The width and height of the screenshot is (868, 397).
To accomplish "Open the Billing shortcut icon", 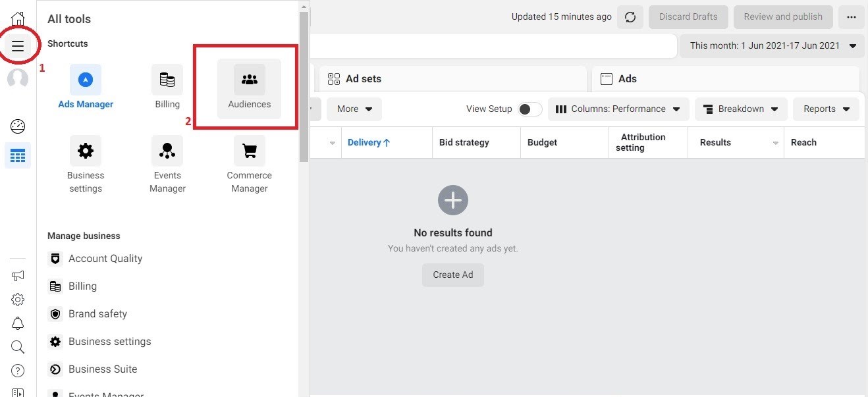I will (167, 80).
